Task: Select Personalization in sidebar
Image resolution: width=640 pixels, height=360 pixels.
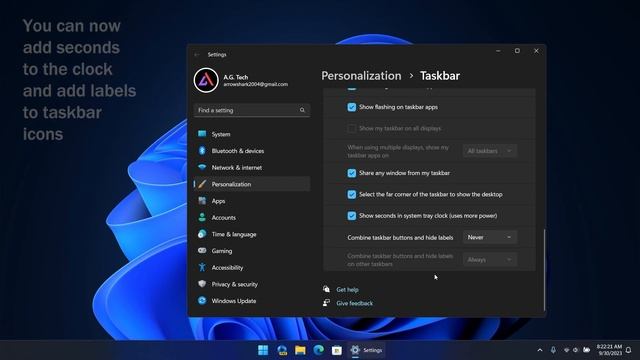Action: pos(252,184)
